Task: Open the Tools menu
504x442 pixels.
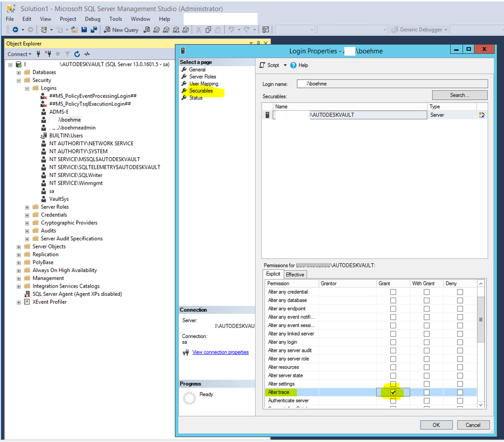Action: (115, 19)
